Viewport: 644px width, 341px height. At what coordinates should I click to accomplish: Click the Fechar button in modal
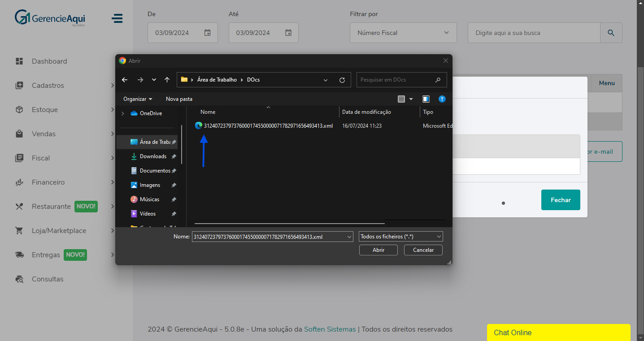pos(561,200)
